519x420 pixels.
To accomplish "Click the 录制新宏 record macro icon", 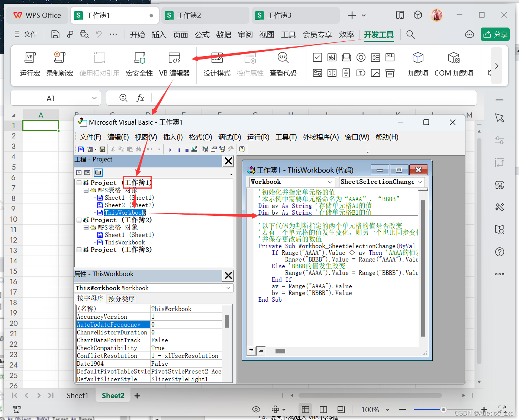I will (x=59, y=58).
